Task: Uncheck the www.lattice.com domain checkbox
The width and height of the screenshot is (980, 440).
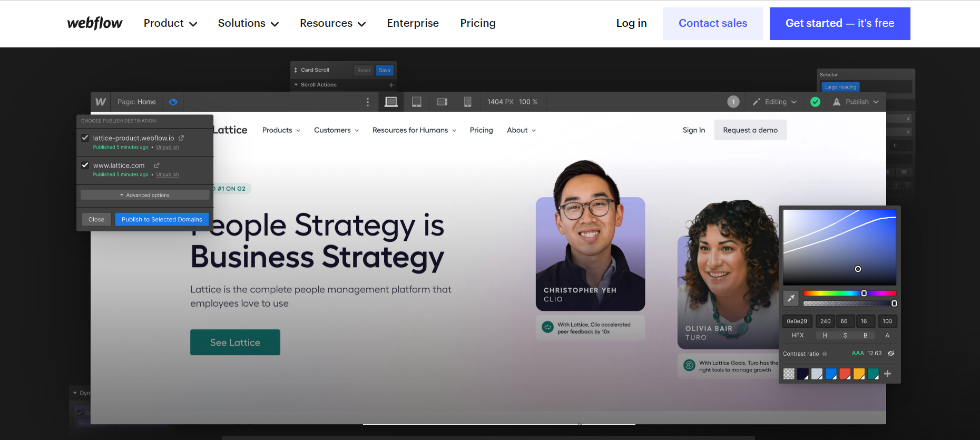Action: coord(85,165)
